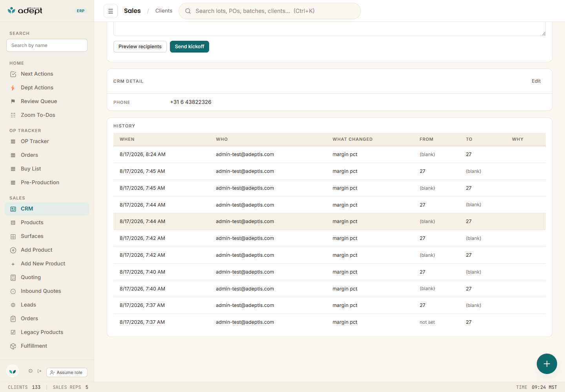Open Zoom To-Dos page
Viewport: 565px width, 392px height.
47,115
